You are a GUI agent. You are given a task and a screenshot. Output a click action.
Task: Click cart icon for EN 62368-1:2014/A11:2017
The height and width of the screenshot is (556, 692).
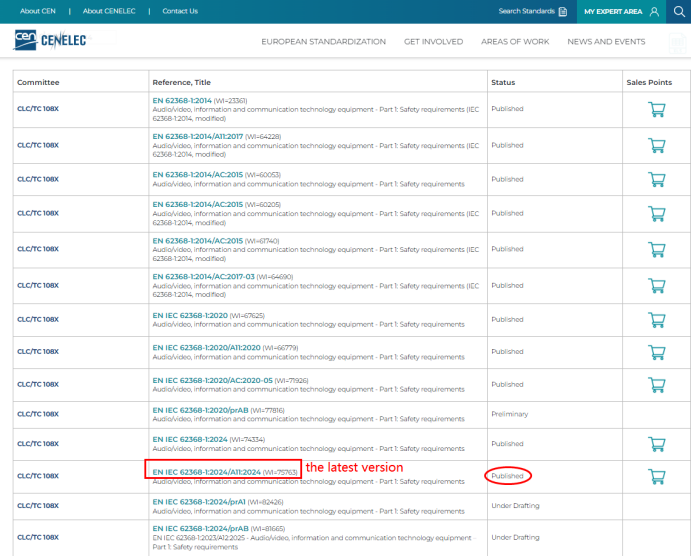click(x=656, y=145)
